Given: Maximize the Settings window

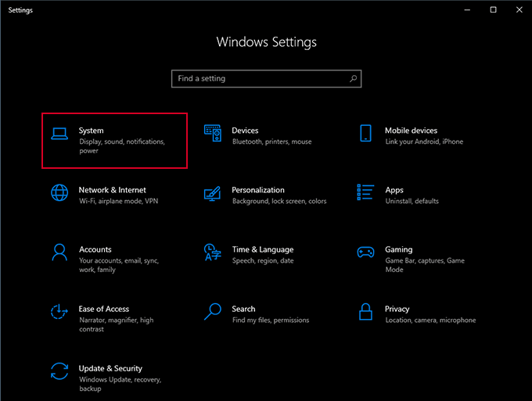Looking at the screenshot, I should pos(494,10).
